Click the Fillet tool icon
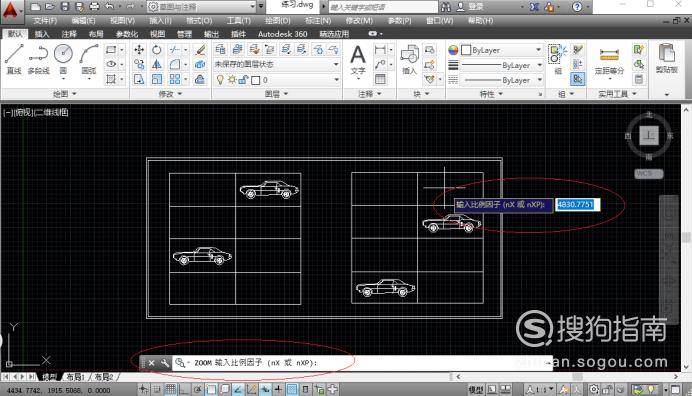 175,64
